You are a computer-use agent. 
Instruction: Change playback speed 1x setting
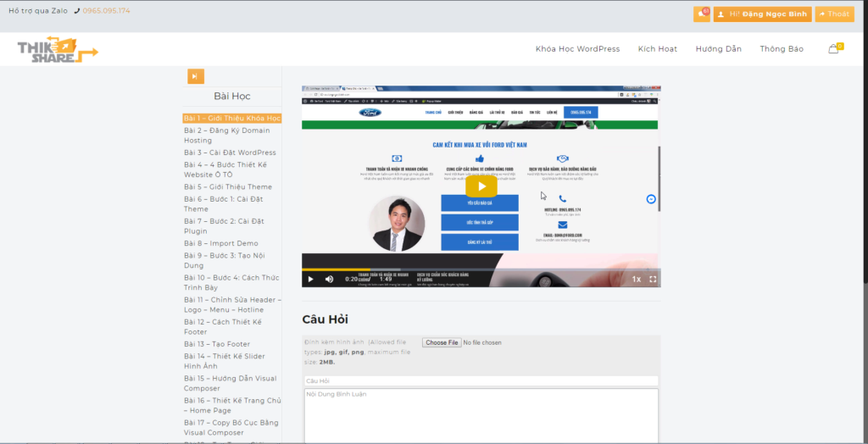(x=637, y=280)
